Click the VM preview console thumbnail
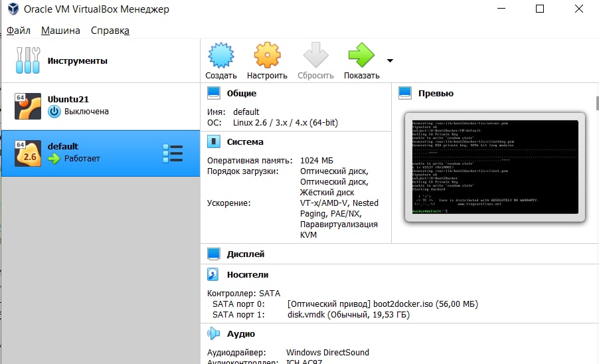 [x=495, y=167]
